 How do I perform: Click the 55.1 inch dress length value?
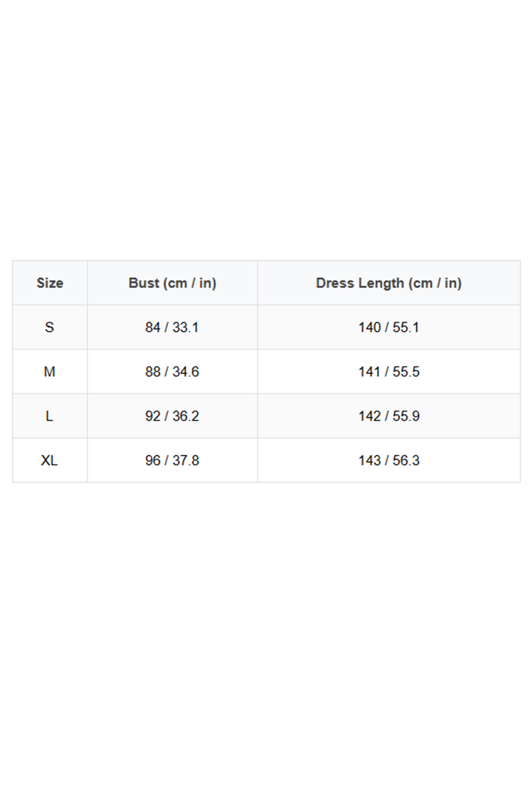coord(406,328)
